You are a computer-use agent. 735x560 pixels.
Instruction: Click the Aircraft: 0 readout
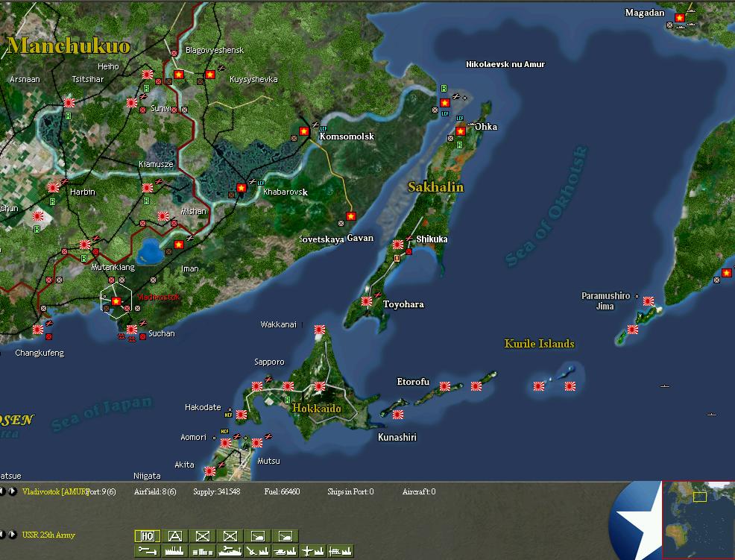click(419, 491)
